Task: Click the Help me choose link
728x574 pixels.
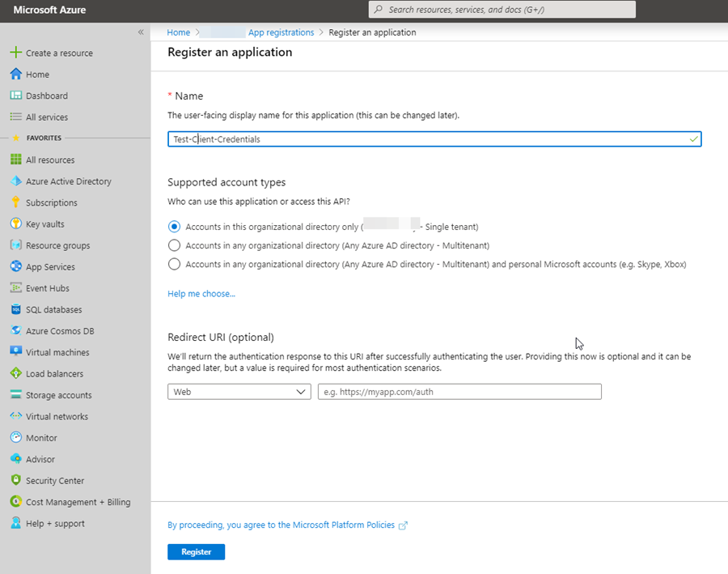Action: (201, 294)
